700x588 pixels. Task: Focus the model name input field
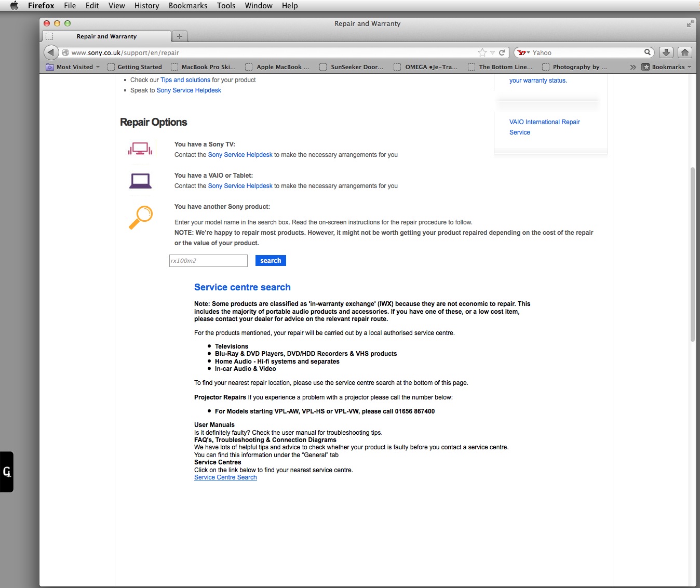(208, 261)
